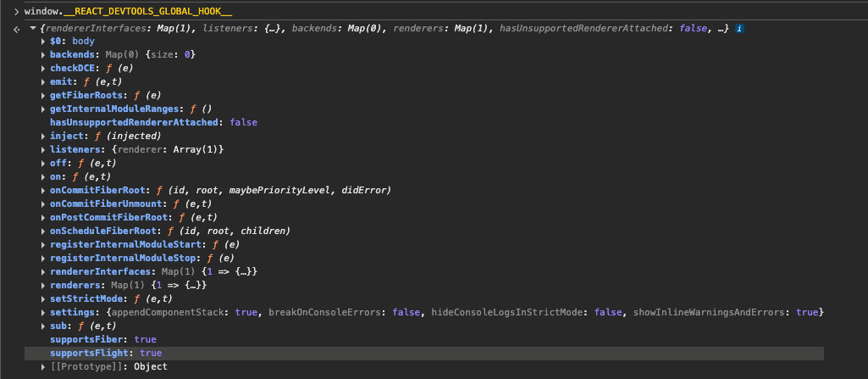
Task: Click the false value of hasUnsupportedRendererAttached
Action: pos(244,122)
